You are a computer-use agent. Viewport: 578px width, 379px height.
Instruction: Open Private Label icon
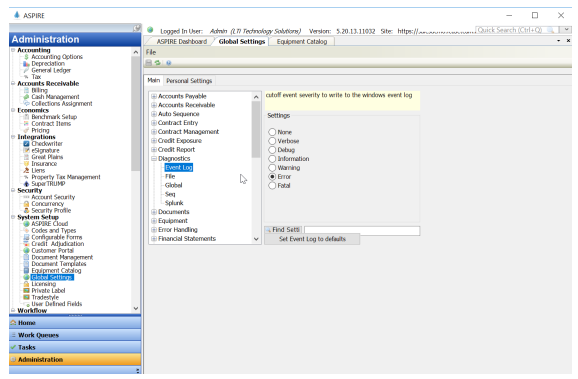click(x=26, y=291)
